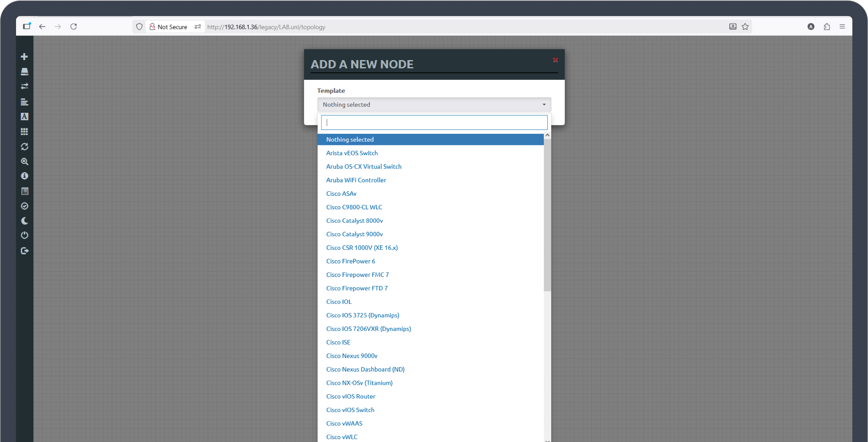Image resolution: width=868 pixels, height=442 pixels.
Task: Click the plus icon to add an object
Action: pyautogui.click(x=24, y=56)
